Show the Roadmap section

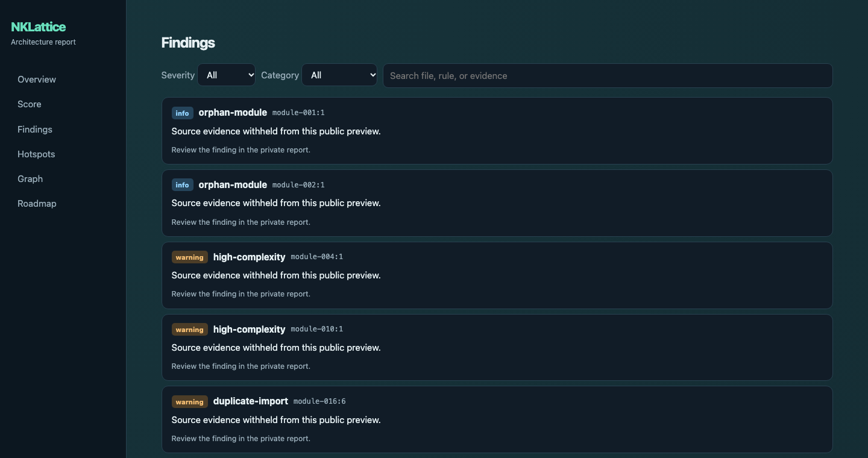click(x=37, y=204)
